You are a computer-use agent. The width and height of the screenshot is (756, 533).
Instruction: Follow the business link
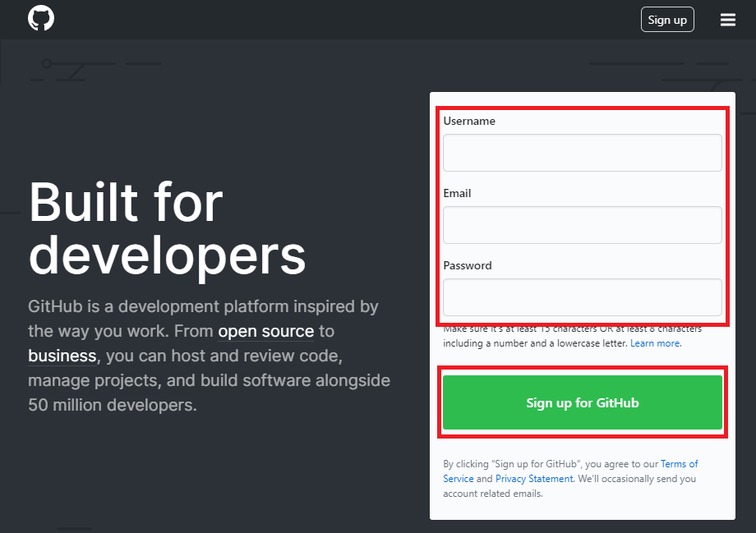tap(62, 356)
